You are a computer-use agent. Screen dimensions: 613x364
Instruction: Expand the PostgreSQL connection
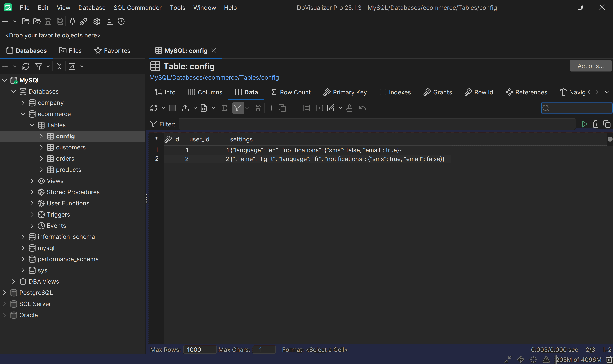click(4, 293)
